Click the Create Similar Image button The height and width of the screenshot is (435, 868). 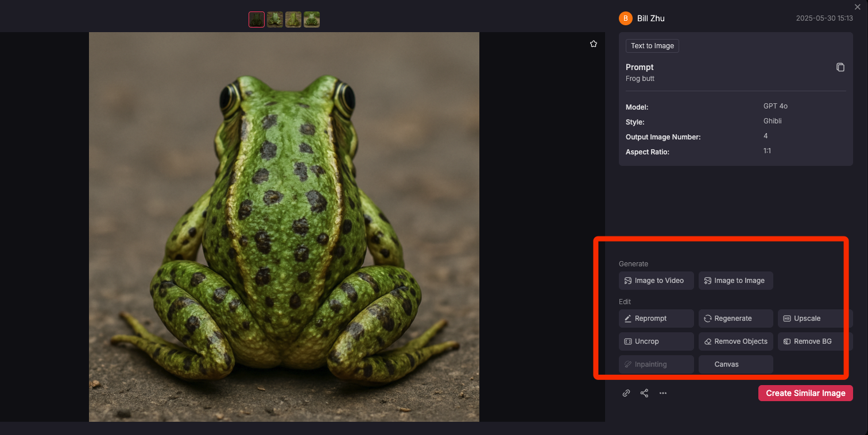(x=805, y=393)
